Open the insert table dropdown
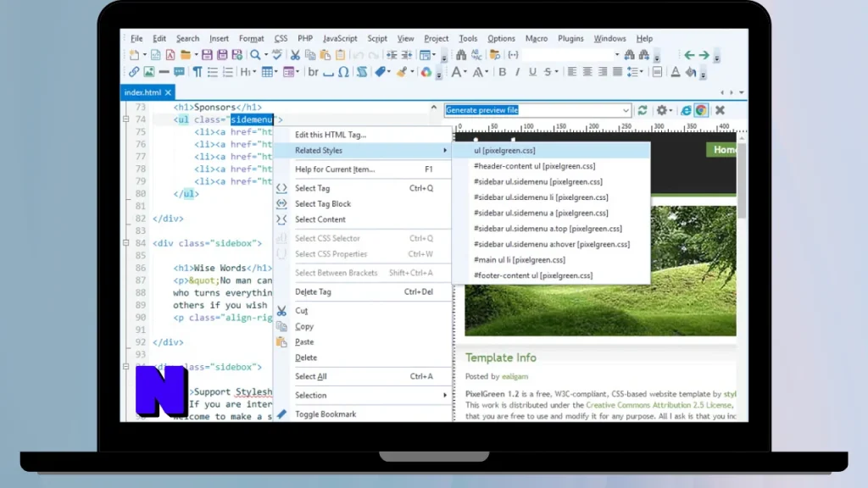Image resolution: width=868 pixels, height=488 pixels. pos(269,72)
